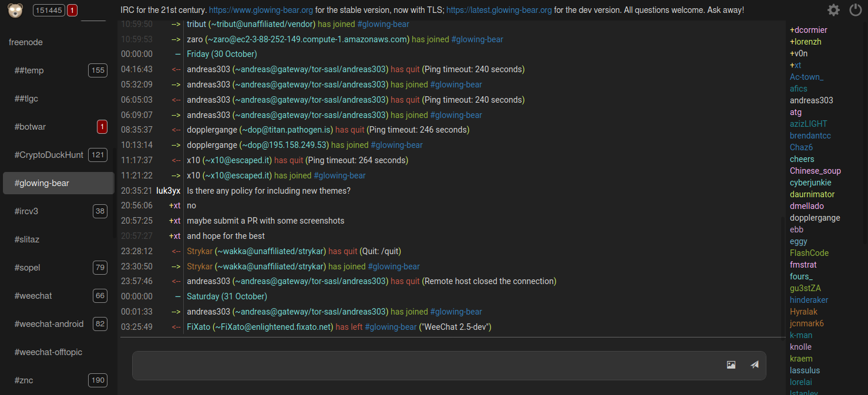868x395 pixels.
Task: Select Ac-town_ in the nicklist
Action: pyautogui.click(x=806, y=77)
